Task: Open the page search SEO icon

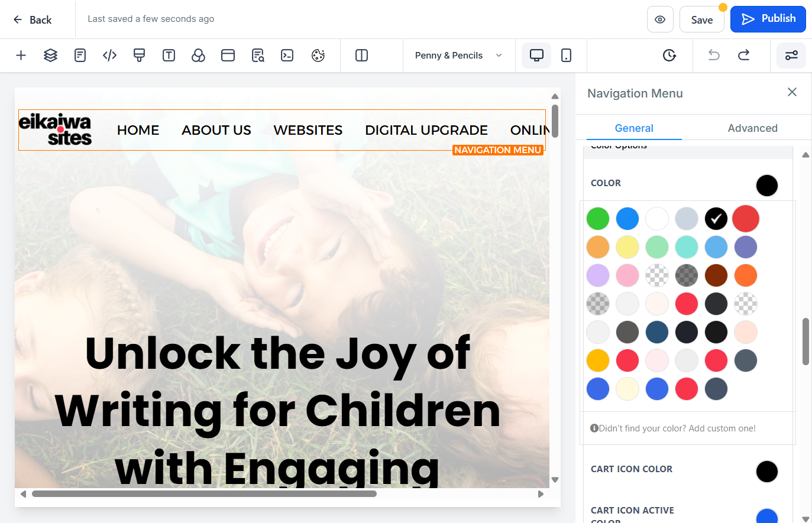Action: pos(257,56)
